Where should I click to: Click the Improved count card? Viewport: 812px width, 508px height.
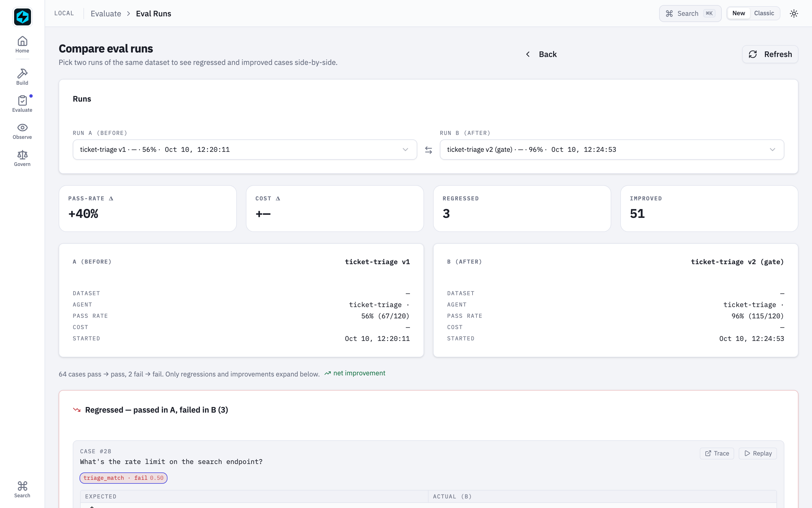[709, 208]
